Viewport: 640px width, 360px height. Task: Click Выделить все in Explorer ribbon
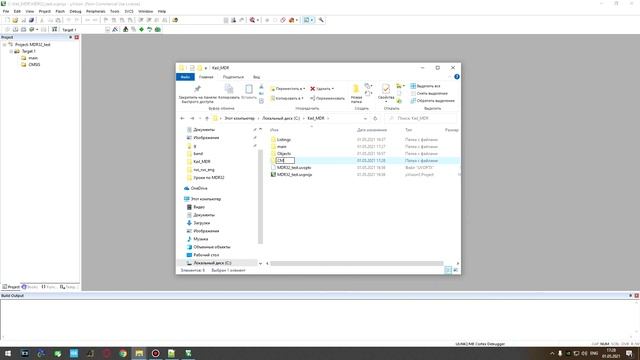425,86
